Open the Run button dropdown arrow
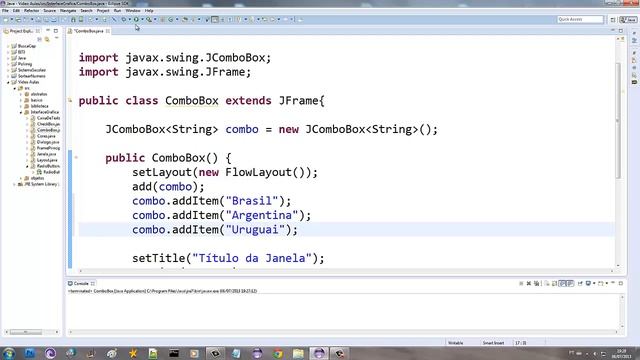This screenshot has height=360, width=640. [142, 19]
